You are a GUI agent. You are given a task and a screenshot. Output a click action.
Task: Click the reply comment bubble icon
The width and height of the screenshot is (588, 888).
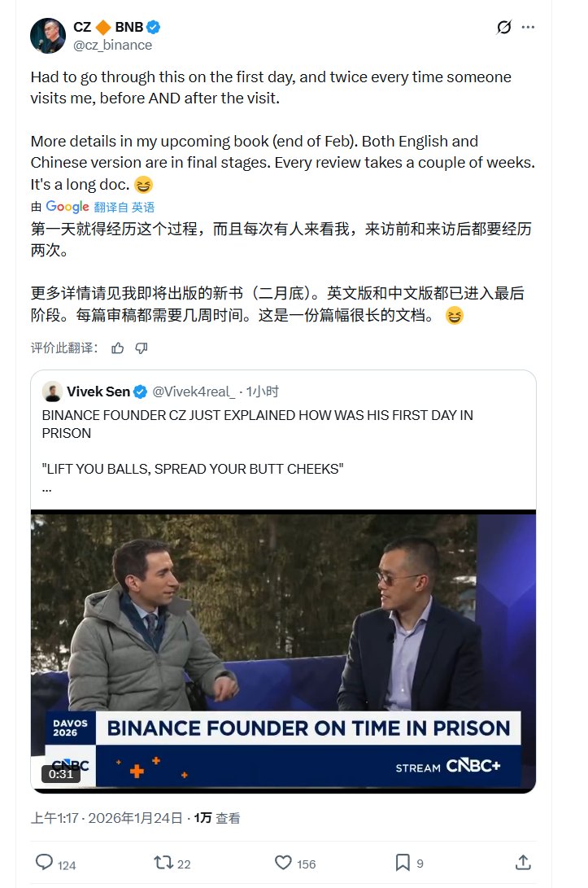45,863
